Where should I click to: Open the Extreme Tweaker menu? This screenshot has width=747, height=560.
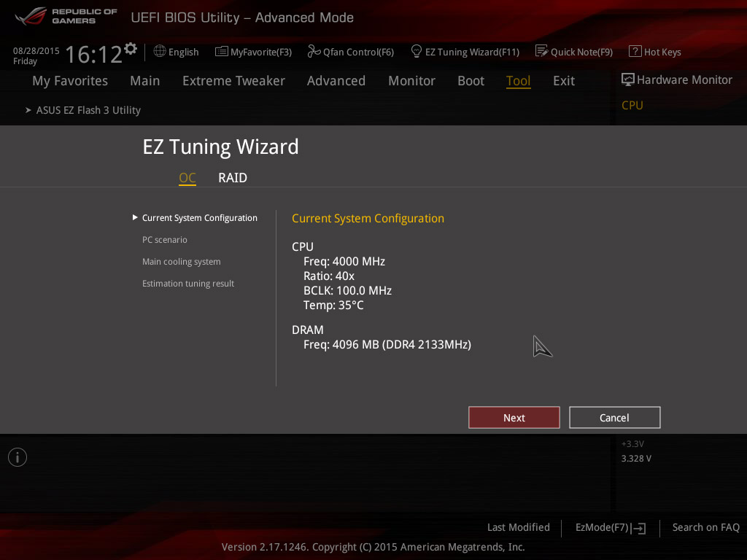pyautogui.click(x=233, y=80)
